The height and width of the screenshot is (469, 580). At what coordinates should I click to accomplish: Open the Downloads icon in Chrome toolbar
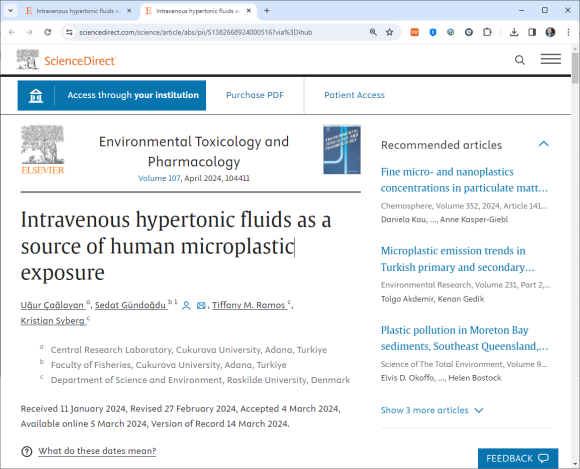pos(514,33)
